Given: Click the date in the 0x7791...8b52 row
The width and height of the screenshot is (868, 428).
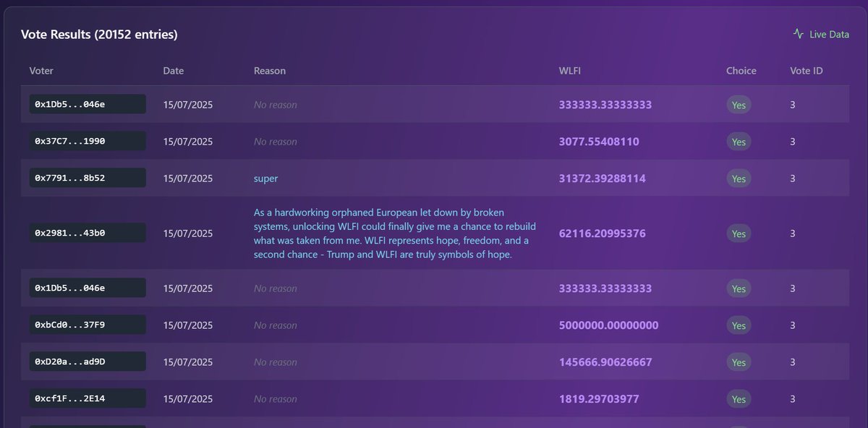Looking at the screenshot, I should pyautogui.click(x=188, y=179).
